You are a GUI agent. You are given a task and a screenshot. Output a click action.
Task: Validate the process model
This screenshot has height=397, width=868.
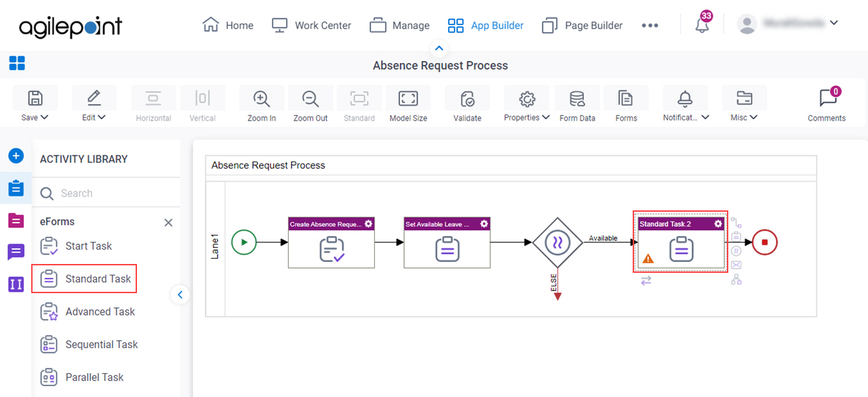click(x=467, y=98)
